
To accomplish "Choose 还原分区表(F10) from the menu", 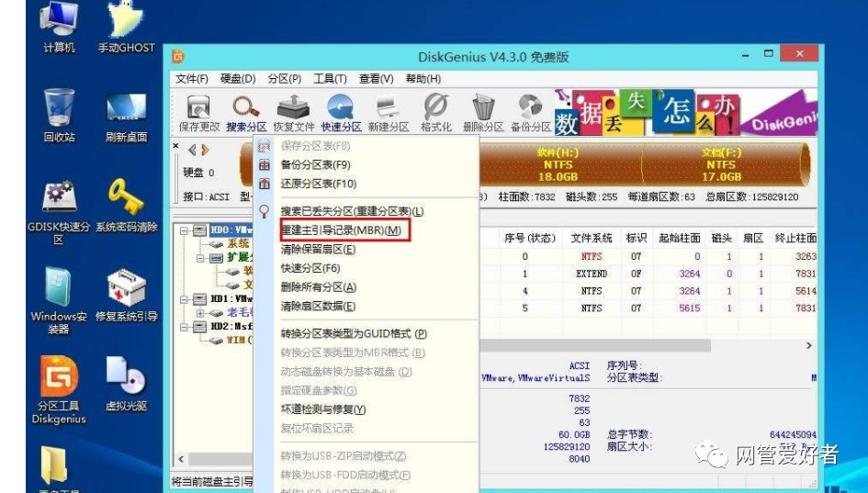I will 319,184.
